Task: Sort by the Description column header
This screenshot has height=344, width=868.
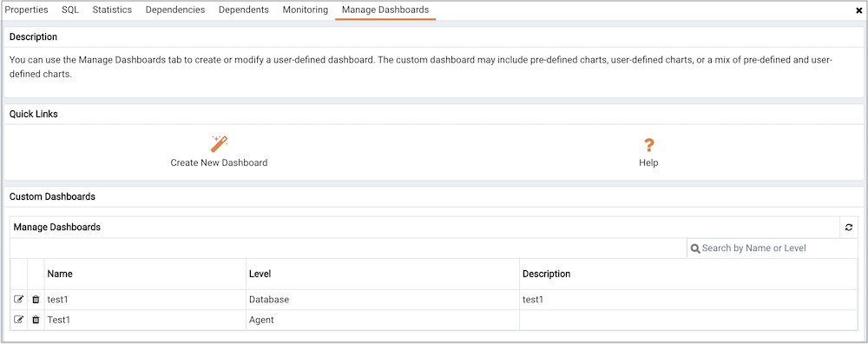Action: tap(688, 274)
